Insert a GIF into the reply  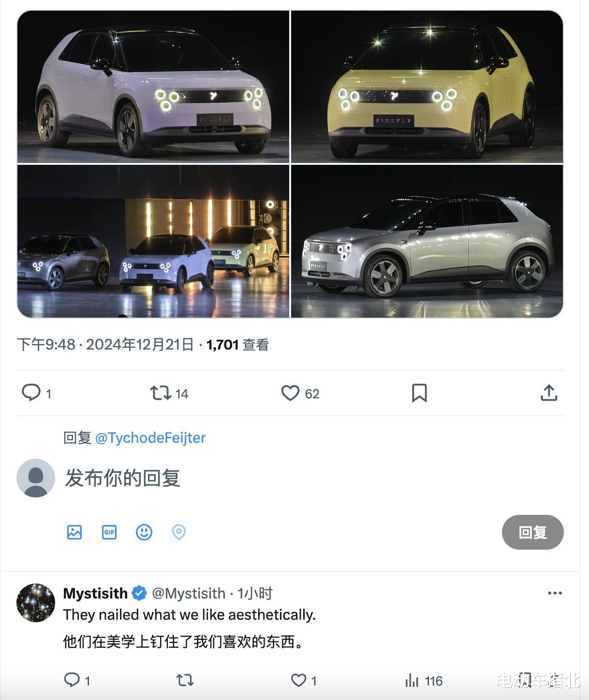pos(109,532)
